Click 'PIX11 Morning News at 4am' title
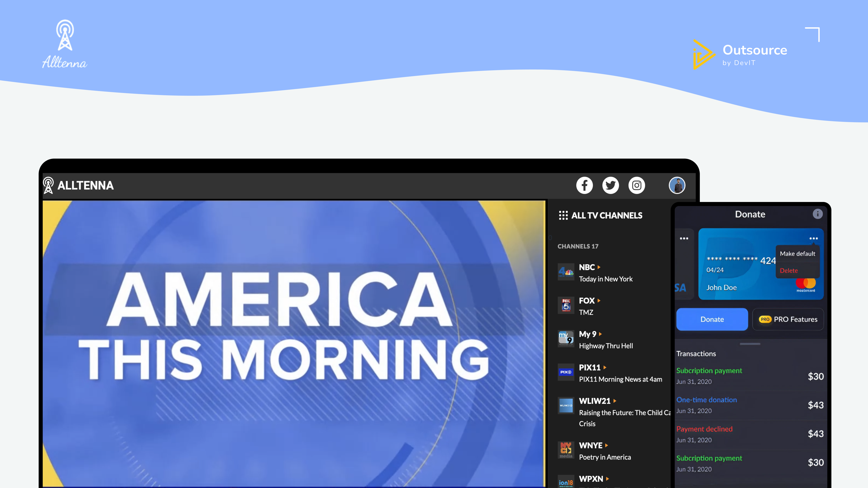 (620, 379)
